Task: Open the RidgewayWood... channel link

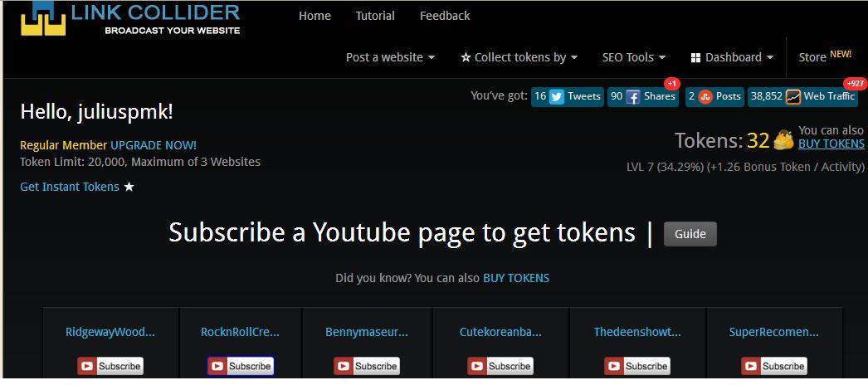Action: (110, 333)
